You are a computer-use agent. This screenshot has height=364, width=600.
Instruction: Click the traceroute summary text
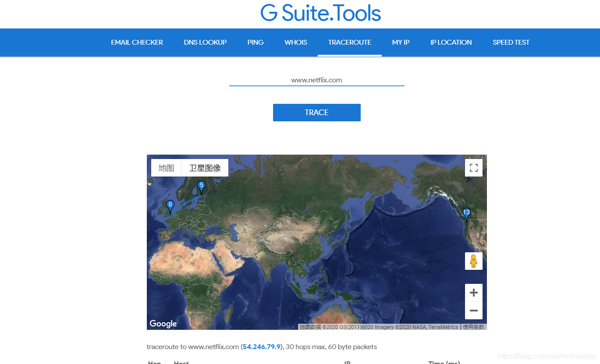(x=262, y=347)
